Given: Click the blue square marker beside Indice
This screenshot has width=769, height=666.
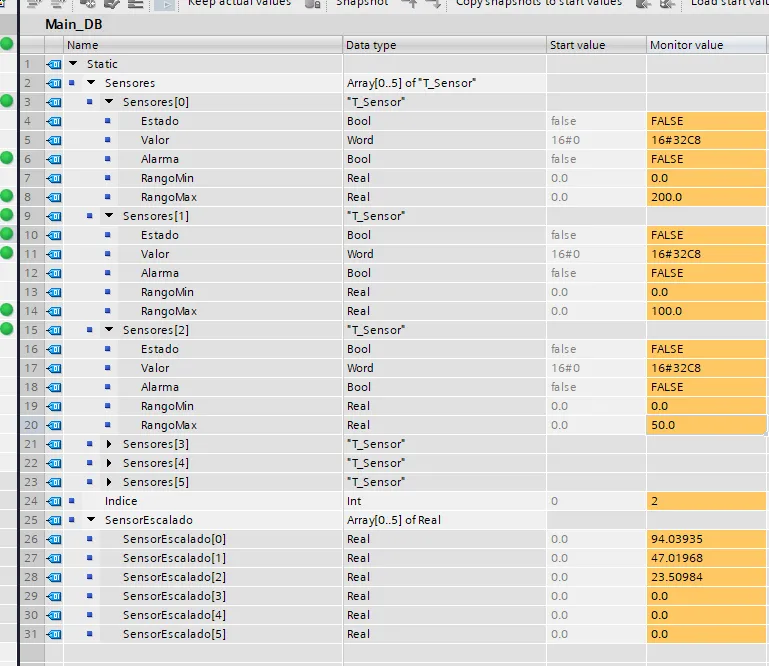Looking at the screenshot, I should [x=72, y=501].
